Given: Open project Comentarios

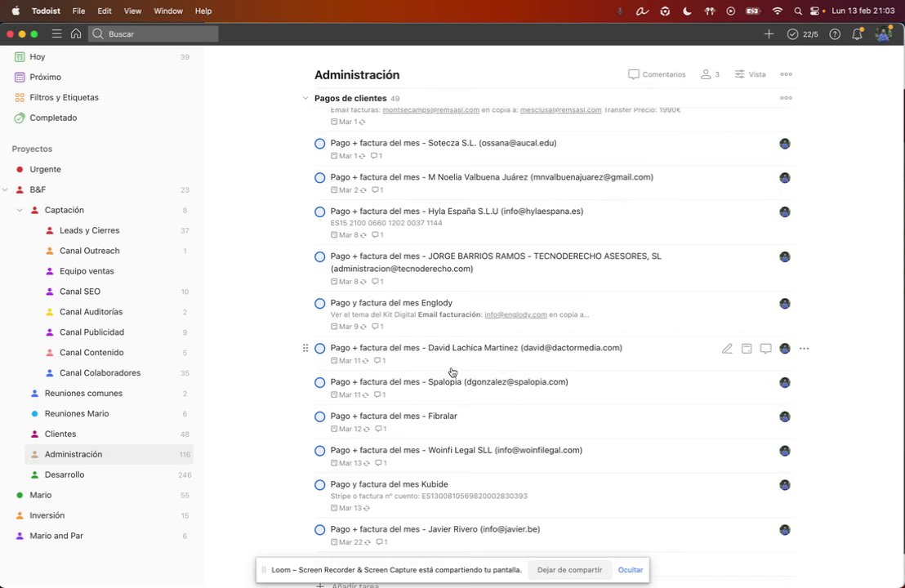Looking at the screenshot, I should (657, 74).
